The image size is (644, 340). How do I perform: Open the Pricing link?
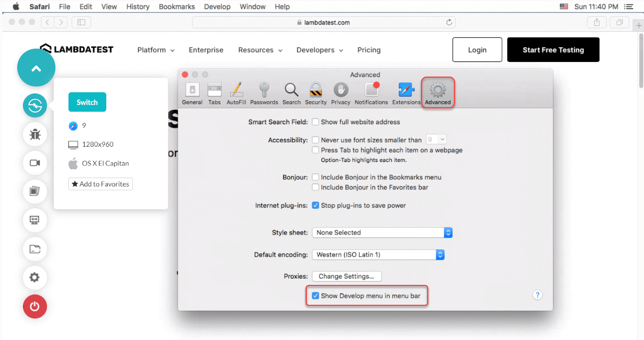click(x=369, y=50)
